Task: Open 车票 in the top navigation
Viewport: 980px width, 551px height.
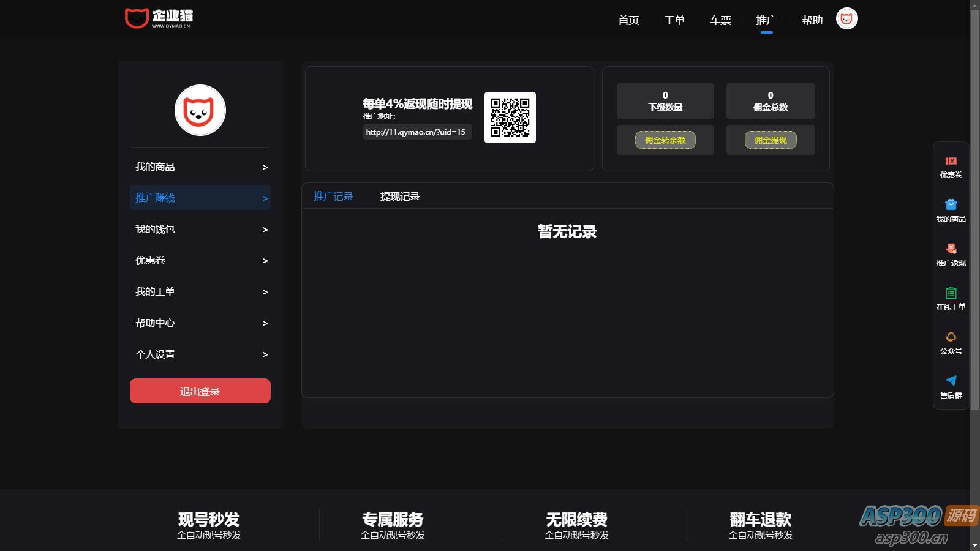Action: pos(720,20)
